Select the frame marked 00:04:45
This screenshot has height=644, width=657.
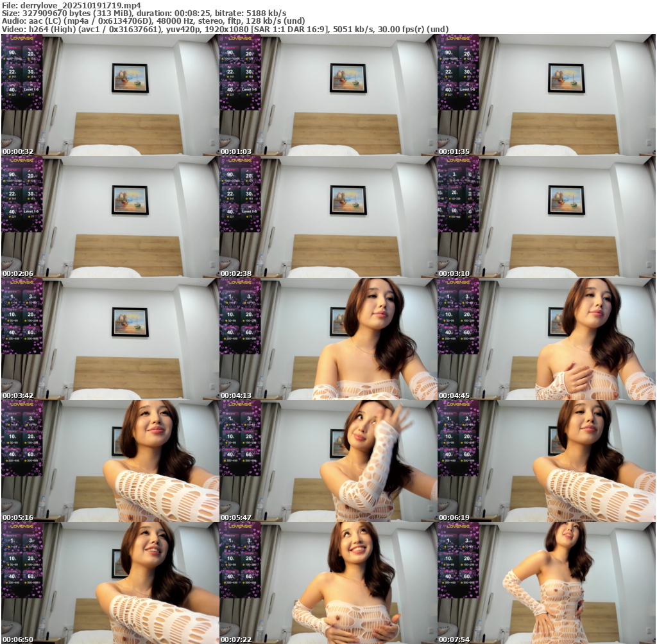(547, 339)
